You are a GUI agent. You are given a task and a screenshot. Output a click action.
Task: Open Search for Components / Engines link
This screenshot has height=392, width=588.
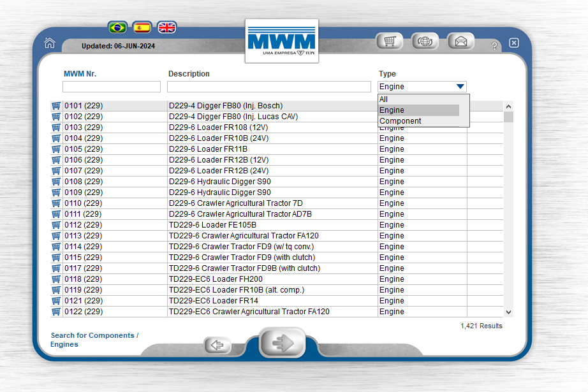(x=94, y=340)
